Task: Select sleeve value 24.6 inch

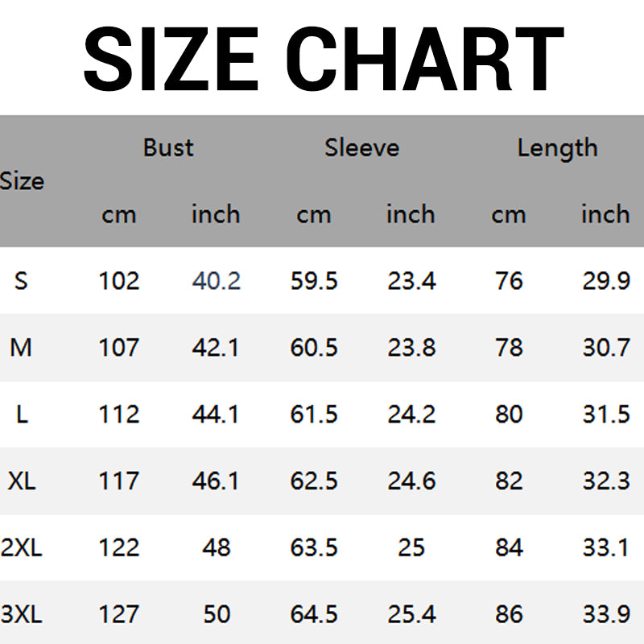Action: coord(411,481)
